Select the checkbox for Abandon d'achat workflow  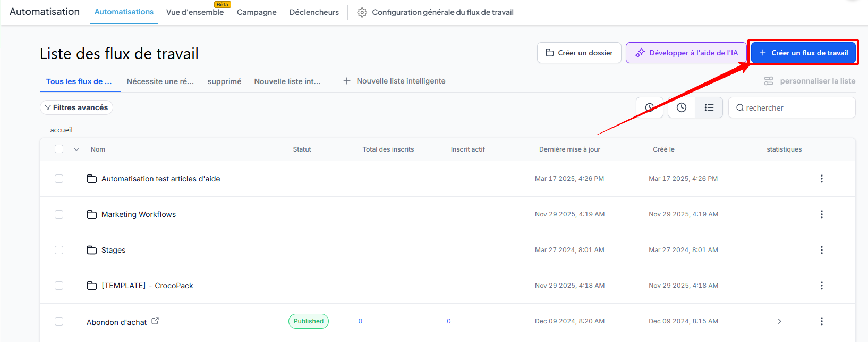pyautogui.click(x=59, y=321)
